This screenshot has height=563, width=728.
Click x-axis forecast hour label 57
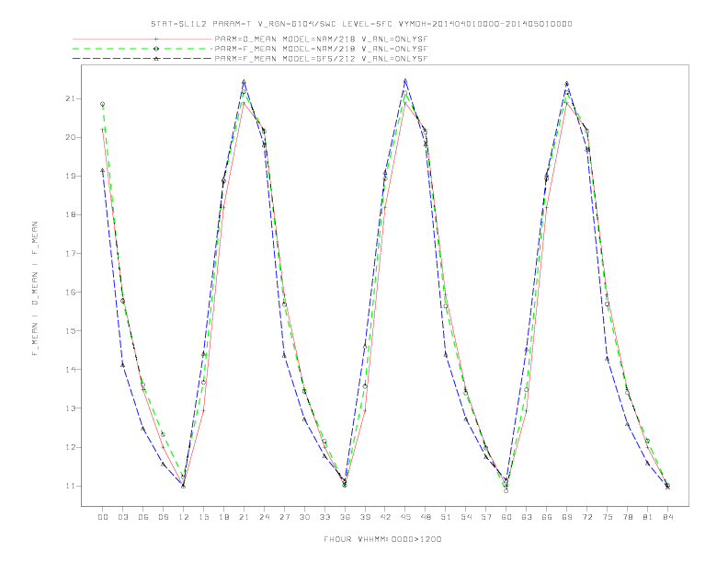486,517
